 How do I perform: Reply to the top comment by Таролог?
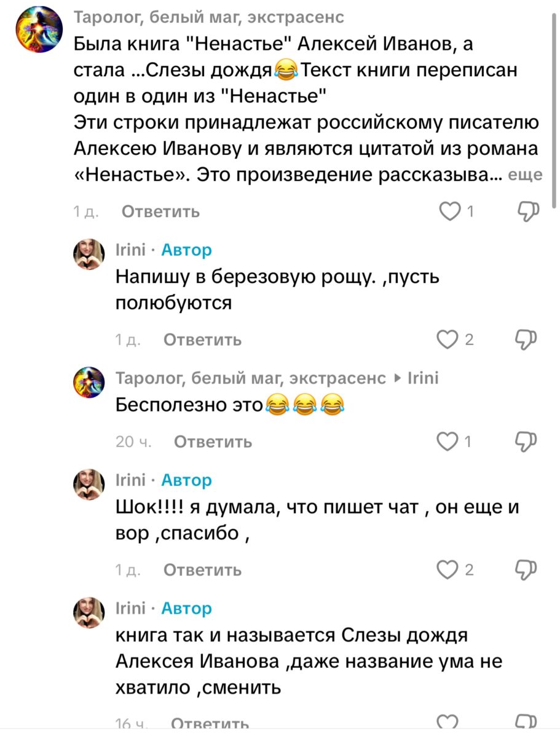(x=160, y=212)
